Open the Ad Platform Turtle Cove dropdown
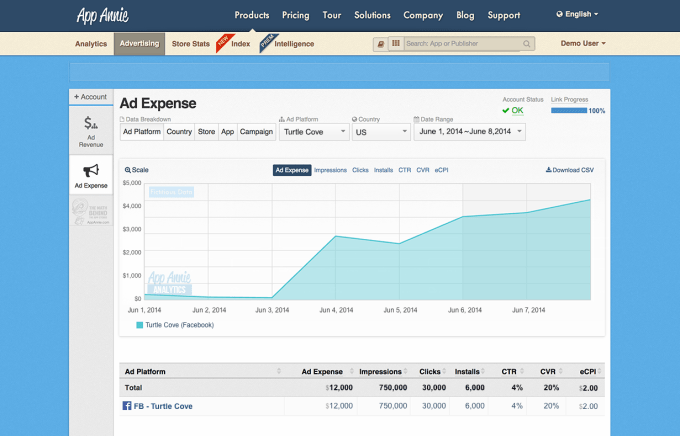The height and width of the screenshot is (436, 680). 312,131
